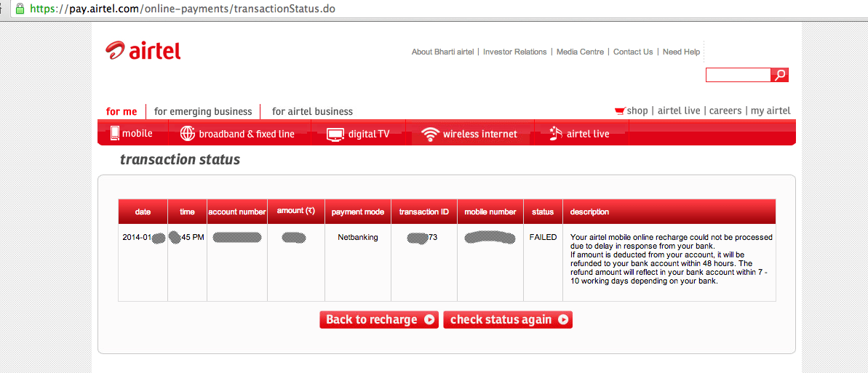The image size is (868, 373).
Task: Click the music note icon for airtel live
Action: tap(555, 133)
